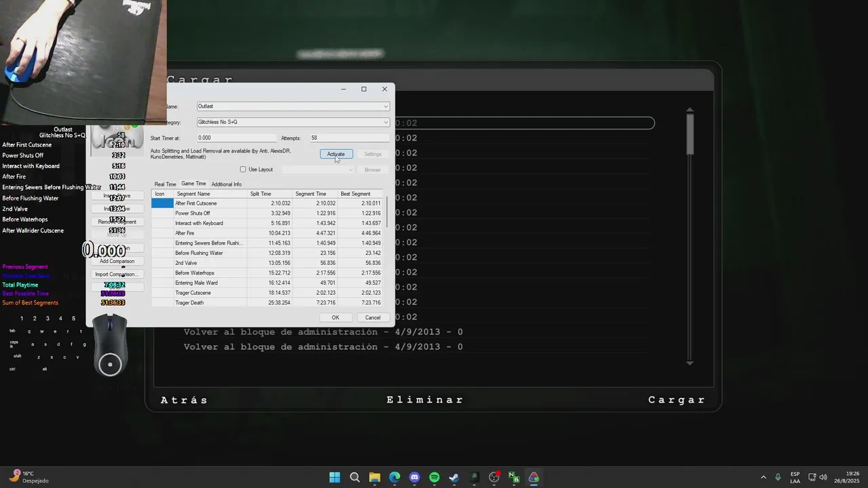This screenshot has width=868, height=488.
Task: Select the 10:04.213 split time cell
Action: tap(269, 233)
